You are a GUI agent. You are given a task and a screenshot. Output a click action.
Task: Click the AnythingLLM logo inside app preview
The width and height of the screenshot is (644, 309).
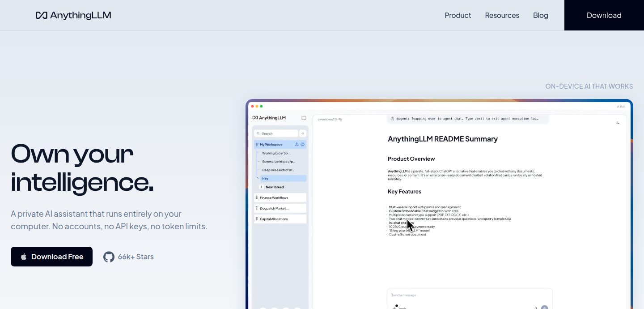point(269,118)
